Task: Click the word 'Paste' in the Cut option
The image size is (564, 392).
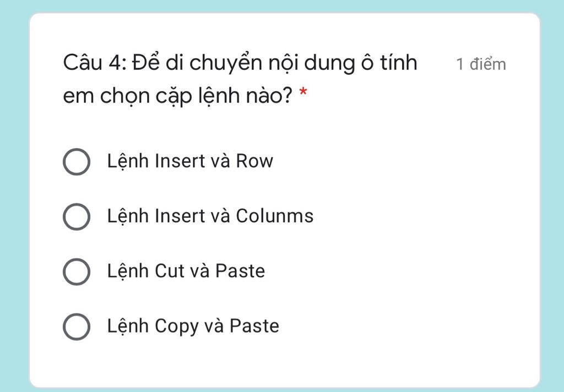Action: [240, 271]
